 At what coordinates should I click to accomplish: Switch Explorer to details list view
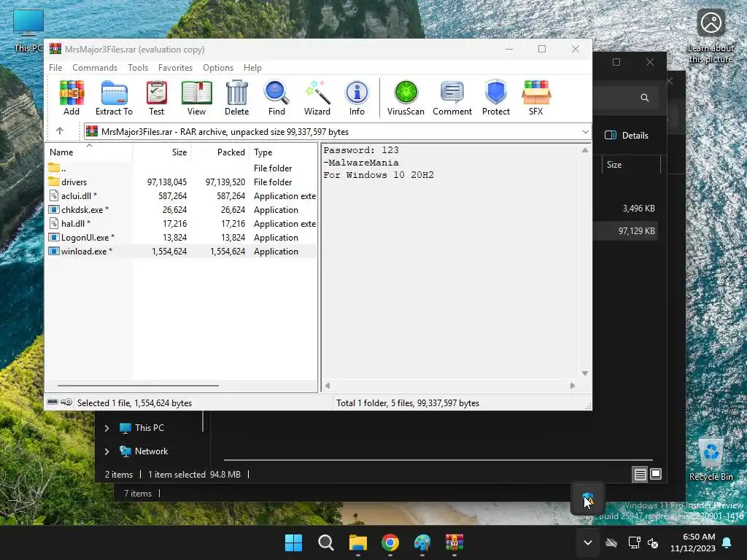[x=640, y=474]
